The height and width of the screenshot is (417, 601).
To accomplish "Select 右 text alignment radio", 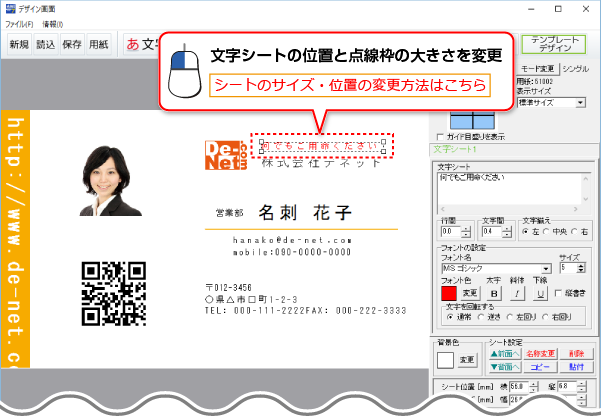I will 574,231.
